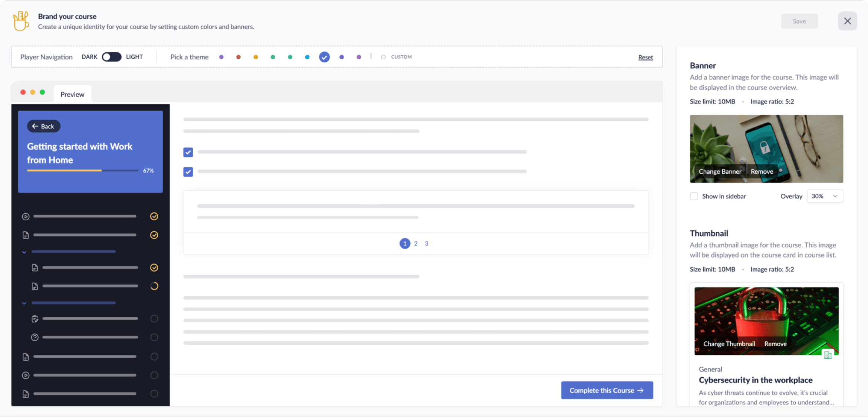Enable the Show in sidebar checkbox
This screenshot has width=868, height=417.
coord(694,196)
